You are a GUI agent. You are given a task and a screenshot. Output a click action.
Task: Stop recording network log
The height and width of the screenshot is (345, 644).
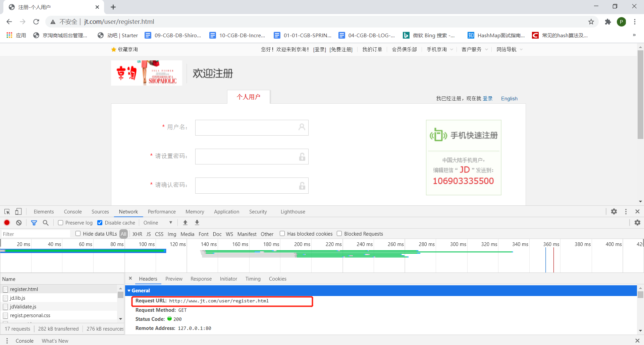7,223
